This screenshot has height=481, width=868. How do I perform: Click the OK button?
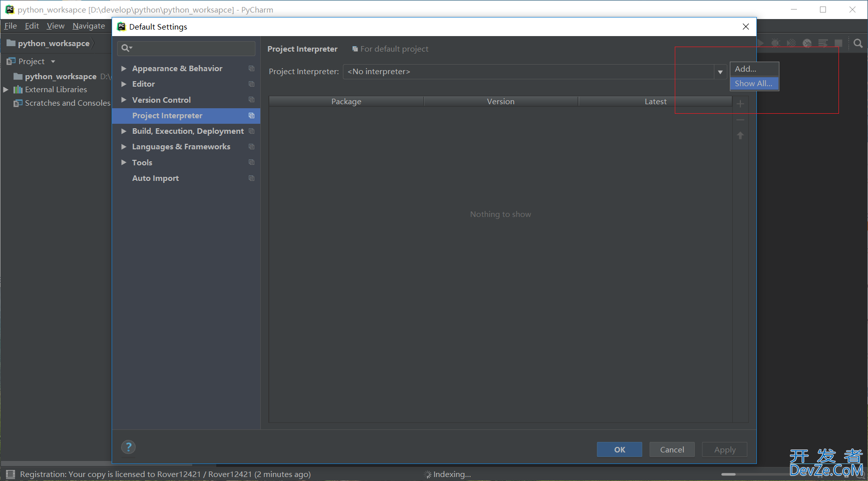pos(619,449)
